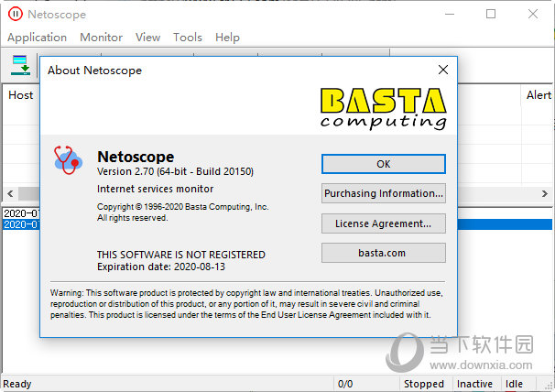Click the Idle status indicator
This screenshot has height=392, width=555.
514,384
